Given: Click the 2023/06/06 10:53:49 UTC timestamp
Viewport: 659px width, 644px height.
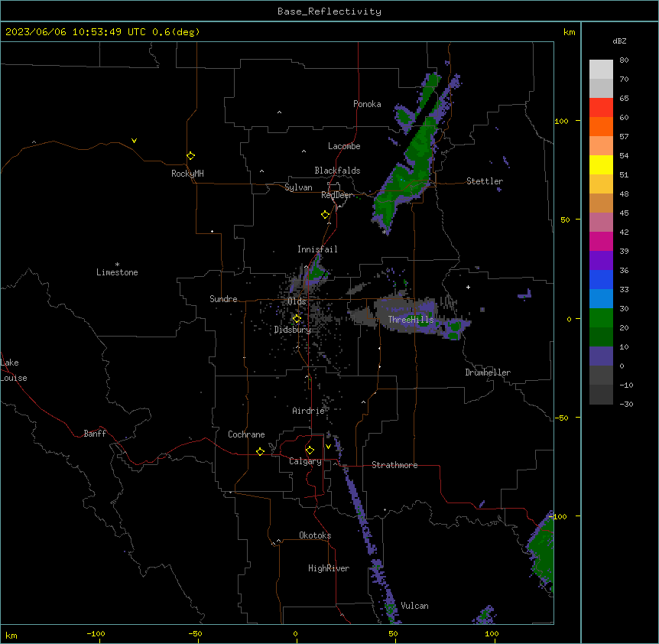Looking at the screenshot, I should pos(76,32).
